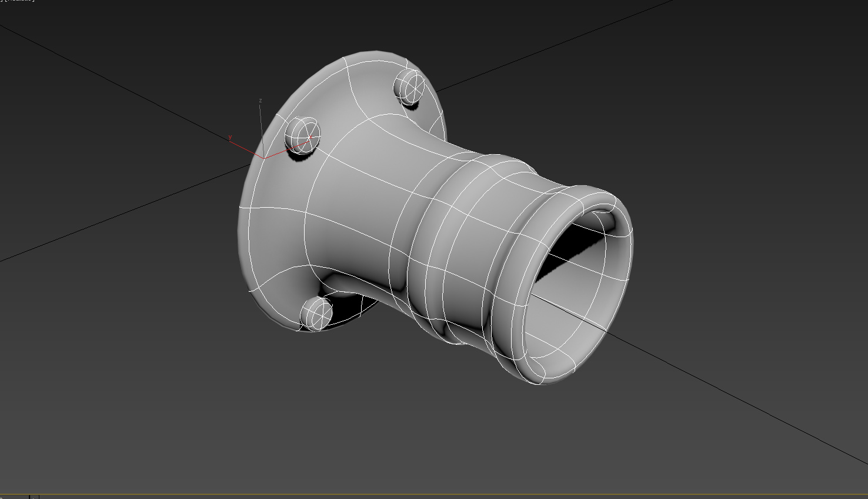Screen dimensions: 868x499
Task: Click the lowest bolt head on flange
Action: [316, 312]
